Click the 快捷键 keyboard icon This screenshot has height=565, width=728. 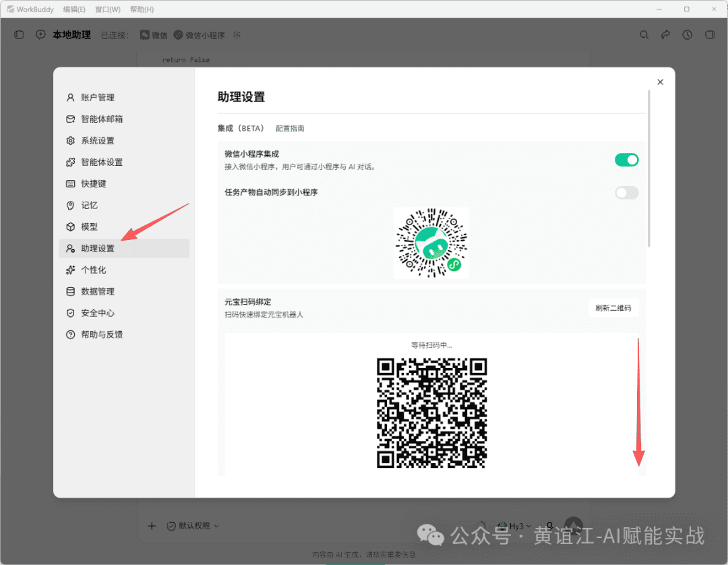tap(70, 184)
